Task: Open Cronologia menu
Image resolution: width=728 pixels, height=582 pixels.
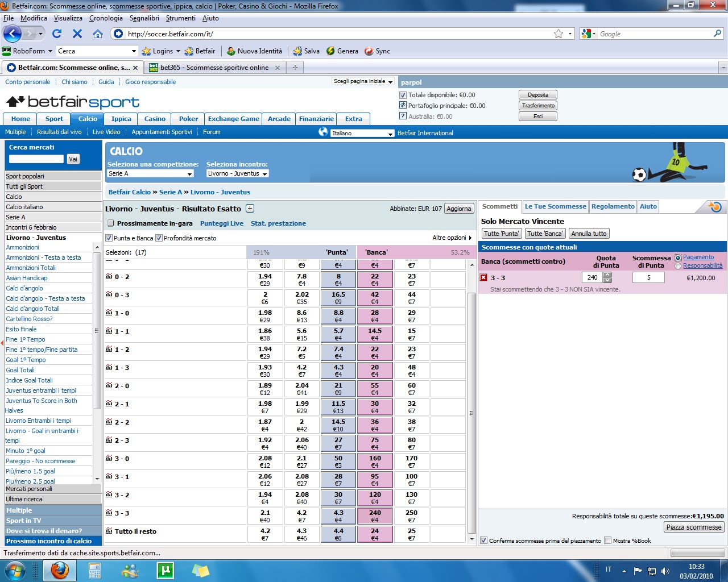Action: [x=106, y=18]
